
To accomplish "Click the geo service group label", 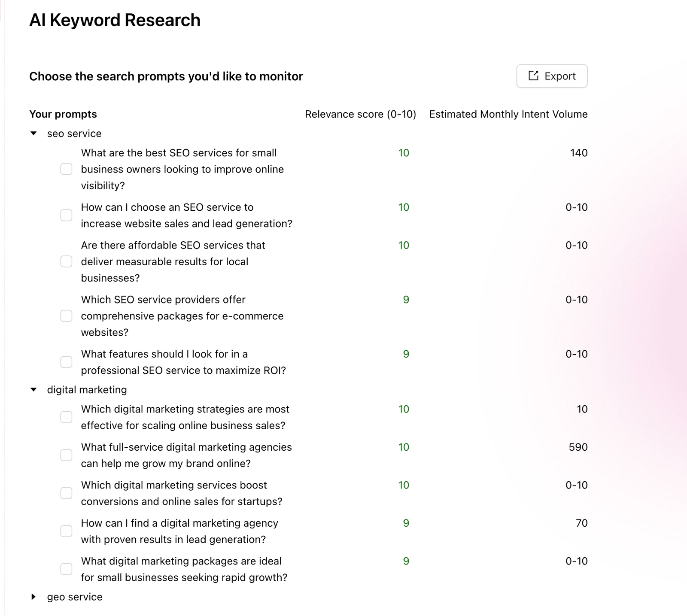I will click(75, 597).
